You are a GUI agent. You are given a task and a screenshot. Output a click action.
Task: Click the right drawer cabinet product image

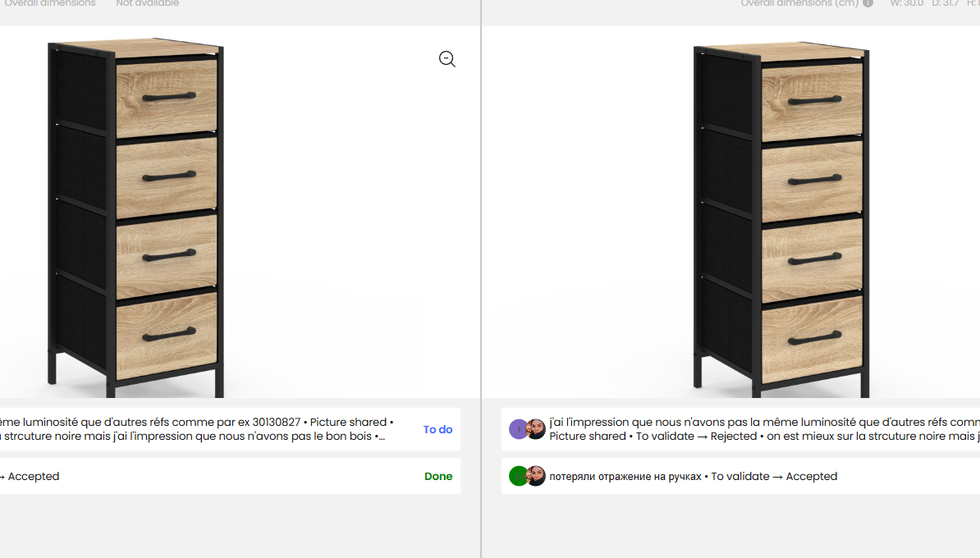(781, 217)
